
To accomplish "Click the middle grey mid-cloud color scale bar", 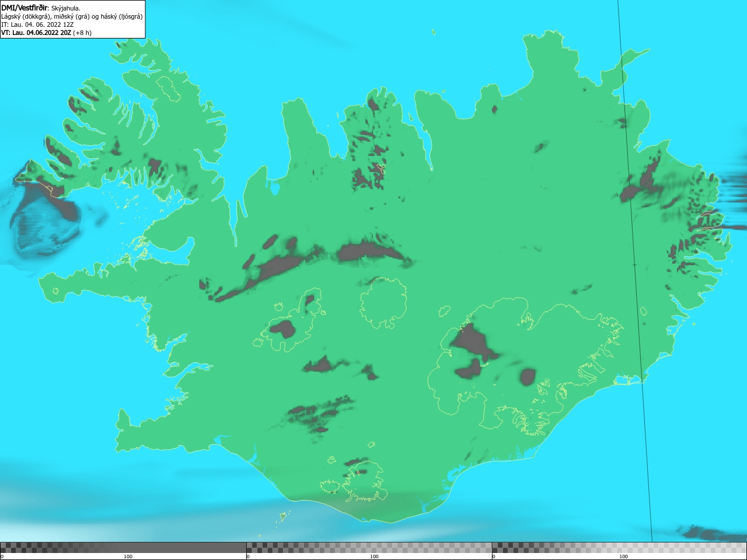I will (369, 547).
